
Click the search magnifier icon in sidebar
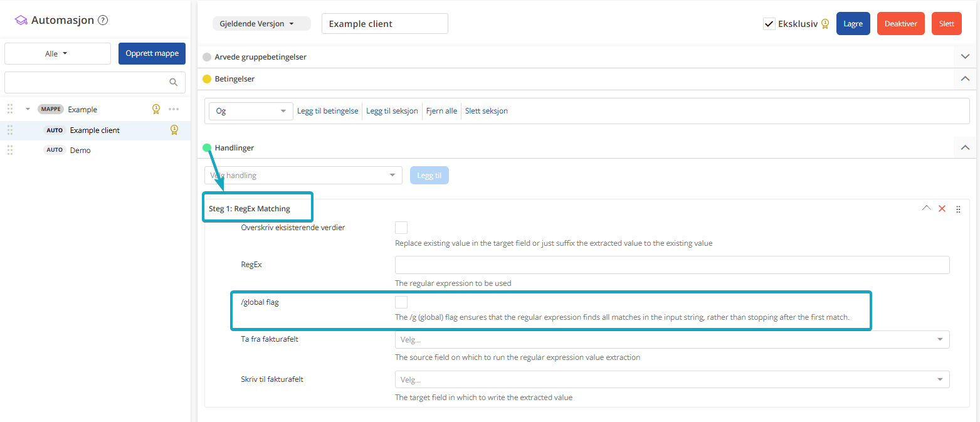tap(174, 82)
